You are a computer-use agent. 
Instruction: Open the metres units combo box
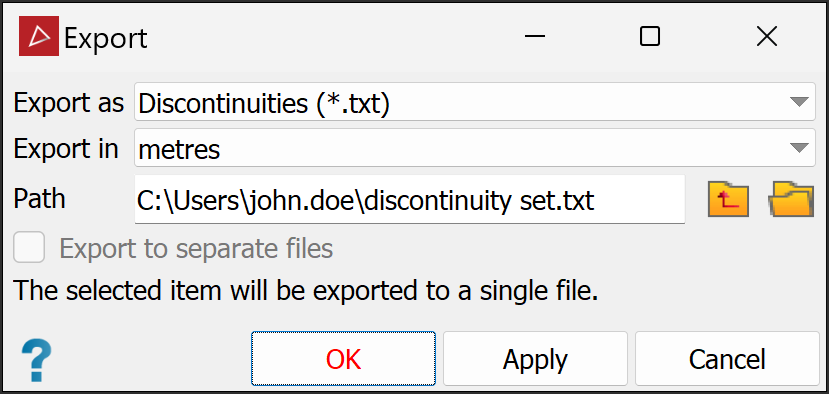(475, 148)
